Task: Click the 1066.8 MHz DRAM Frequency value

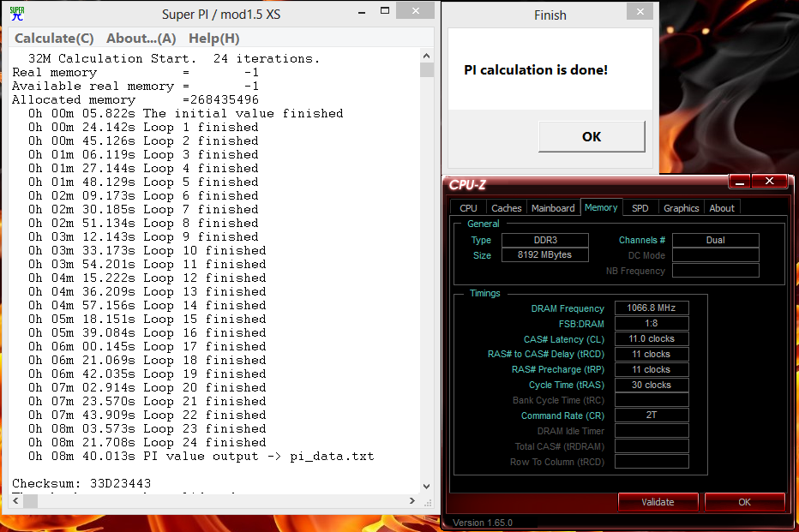Action: [x=652, y=308]
